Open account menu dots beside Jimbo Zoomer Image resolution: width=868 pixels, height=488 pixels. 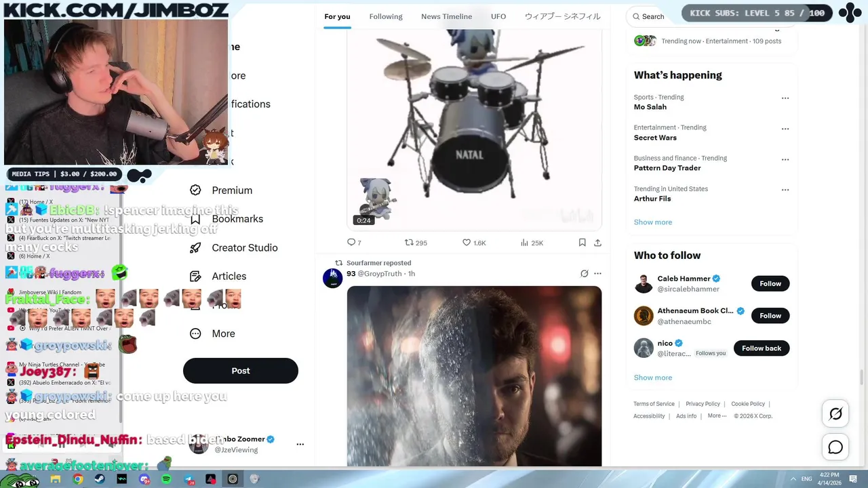[300, 445]
